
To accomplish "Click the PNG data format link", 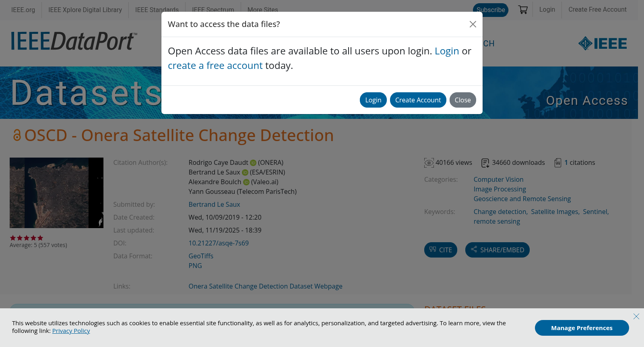I will click(x=195, y=266).
